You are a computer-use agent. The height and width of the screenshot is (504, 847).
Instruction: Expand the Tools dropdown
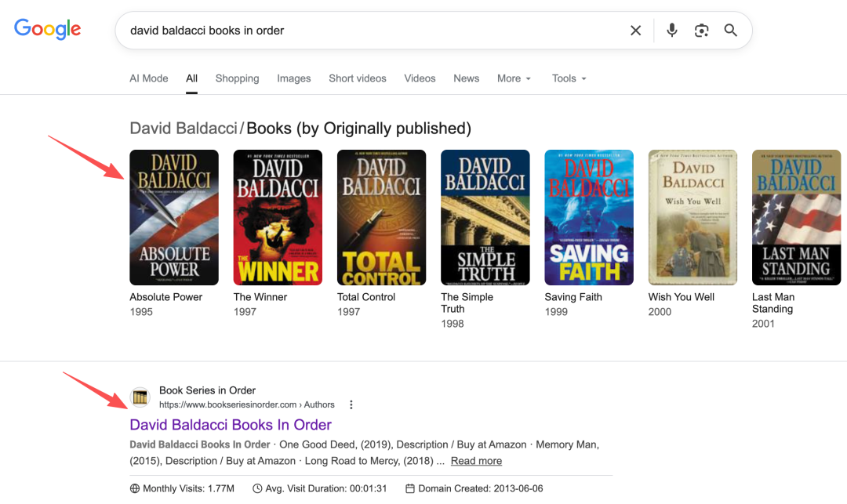569,78
